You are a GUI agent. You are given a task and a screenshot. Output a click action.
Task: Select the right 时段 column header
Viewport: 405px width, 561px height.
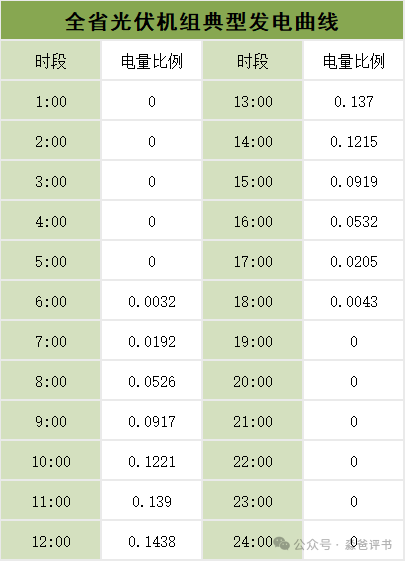click(x=253, y=60)
